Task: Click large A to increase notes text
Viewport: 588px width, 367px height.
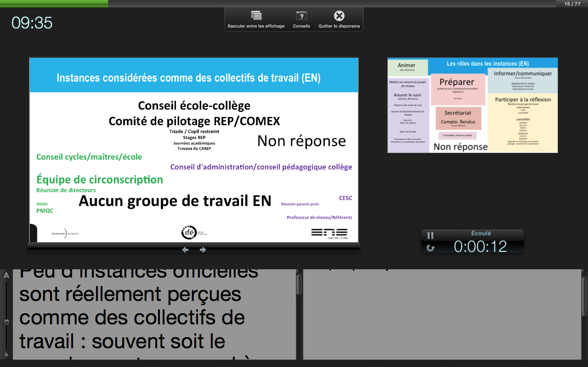Action: [x=6, y=275]
